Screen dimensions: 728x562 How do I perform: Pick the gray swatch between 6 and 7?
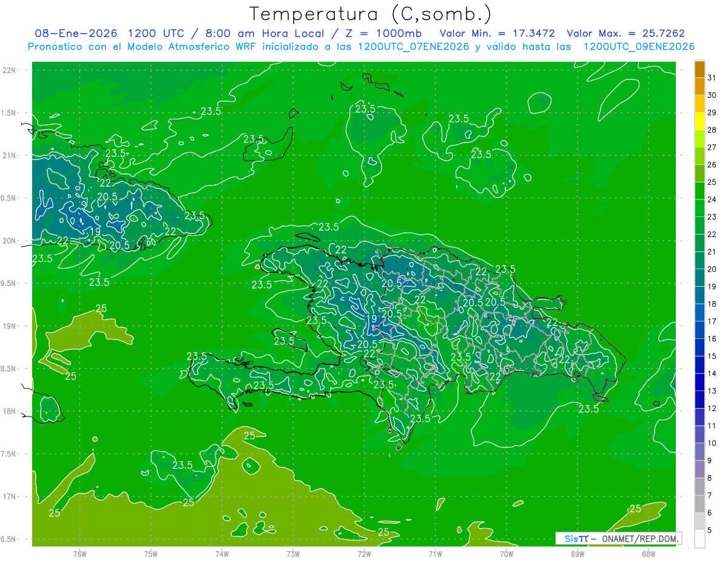pyautogui.click(x=699, y=504)
